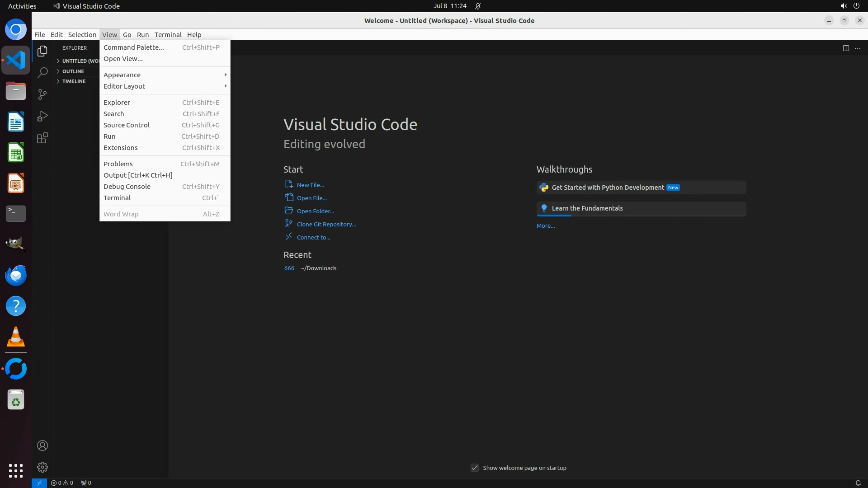The width and height of the screenshot is (868, 488).
Task: Click the errors and warnings status indicator
Action: point(62,483)
